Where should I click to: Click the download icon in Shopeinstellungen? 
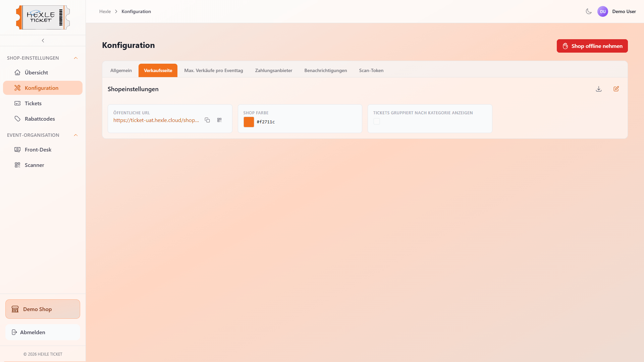click(599, 89)
